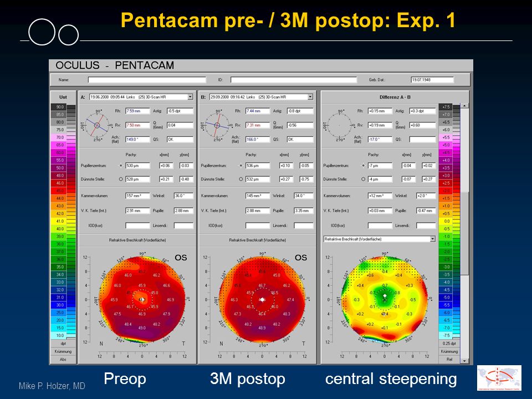Image resolution: width=532 pixels, height=399 pixels.
Task: Click the Winkel field showing 36.0°
Action: (x=183, y=196)
